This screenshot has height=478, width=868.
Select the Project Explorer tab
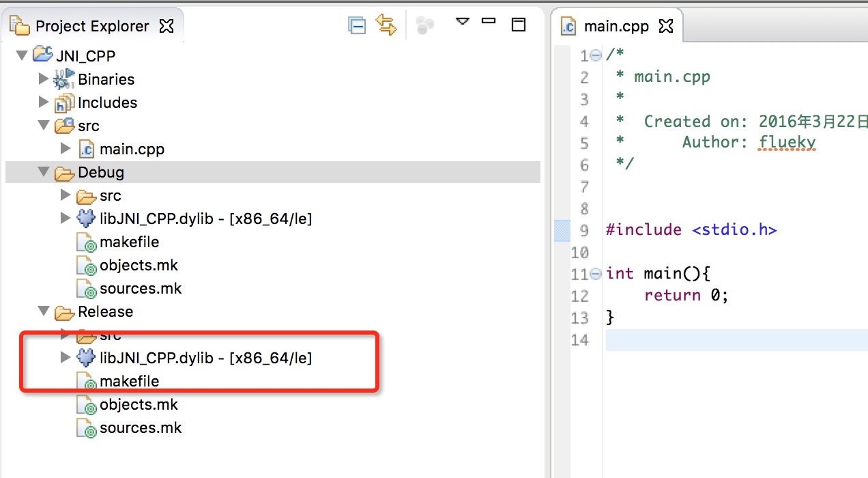coord(92,26)
